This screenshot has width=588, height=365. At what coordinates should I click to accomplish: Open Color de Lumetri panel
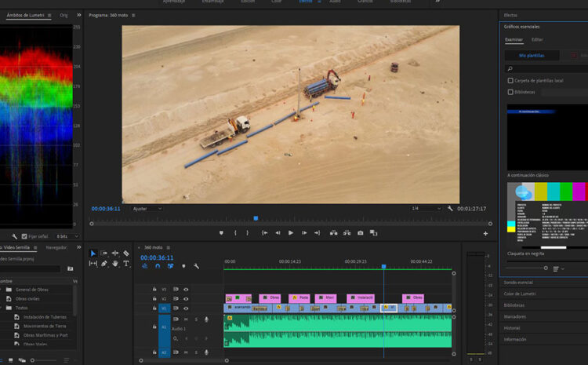[520, 294]
